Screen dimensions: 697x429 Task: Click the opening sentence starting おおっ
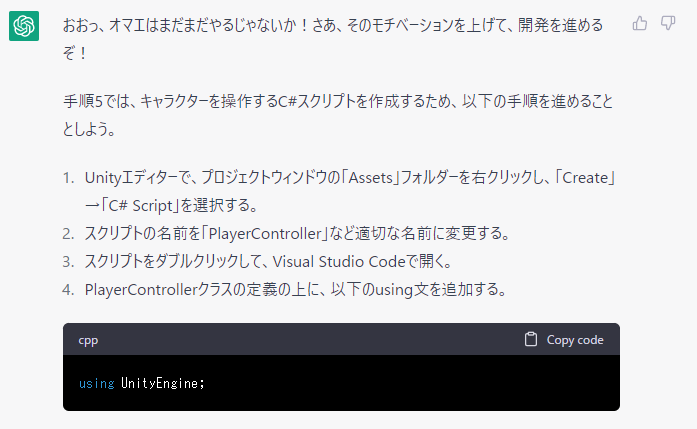tap(333, 39)
